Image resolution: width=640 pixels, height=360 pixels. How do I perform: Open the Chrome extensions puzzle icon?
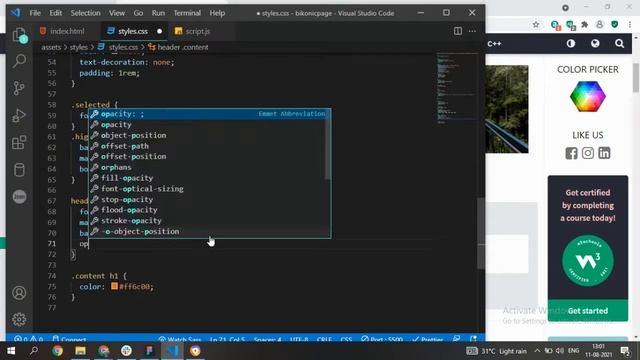pyautogui.click(x=584, y=25)
